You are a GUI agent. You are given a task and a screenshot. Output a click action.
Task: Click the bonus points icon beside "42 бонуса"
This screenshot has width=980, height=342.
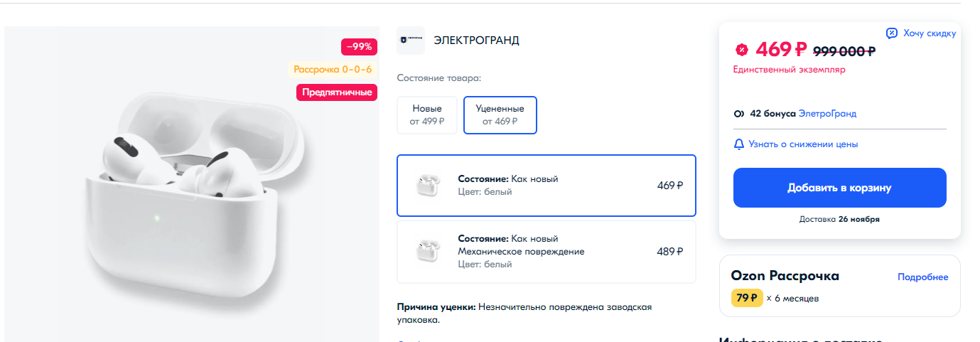(738, 114)
